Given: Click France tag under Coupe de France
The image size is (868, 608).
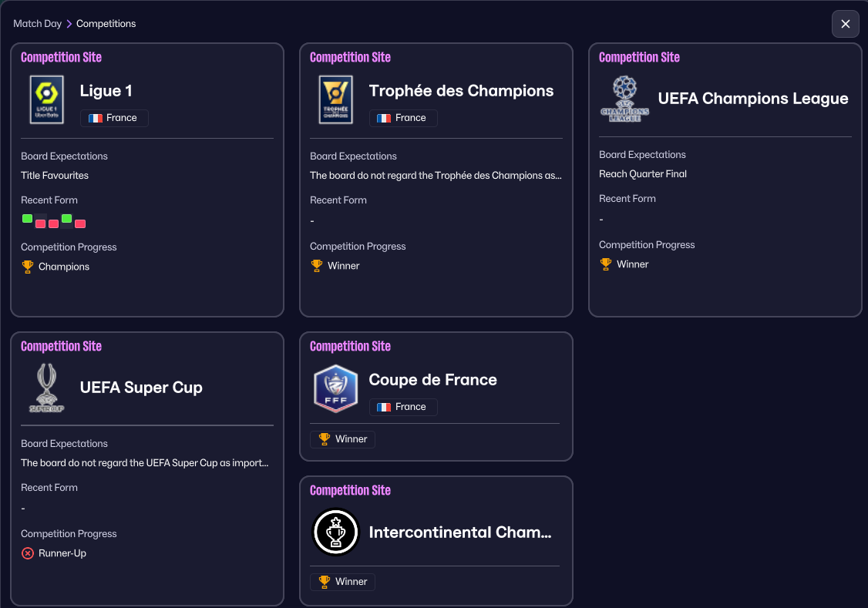Looking at the screenshot, I should 403,407.
